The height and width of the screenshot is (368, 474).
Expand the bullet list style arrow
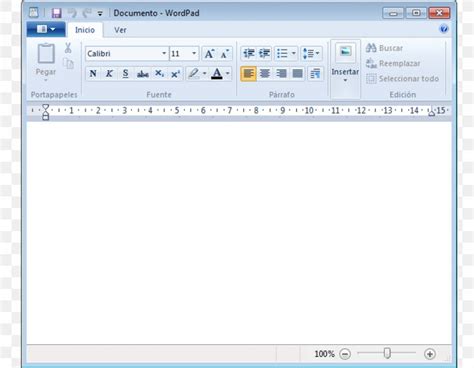click(x=294, y=53)
